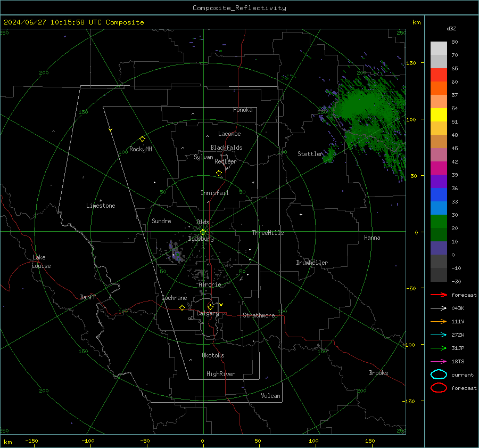Click the Innisfail city label
Image resolution: width=479 pixels, height=448 pixels.
click(214, 193)
